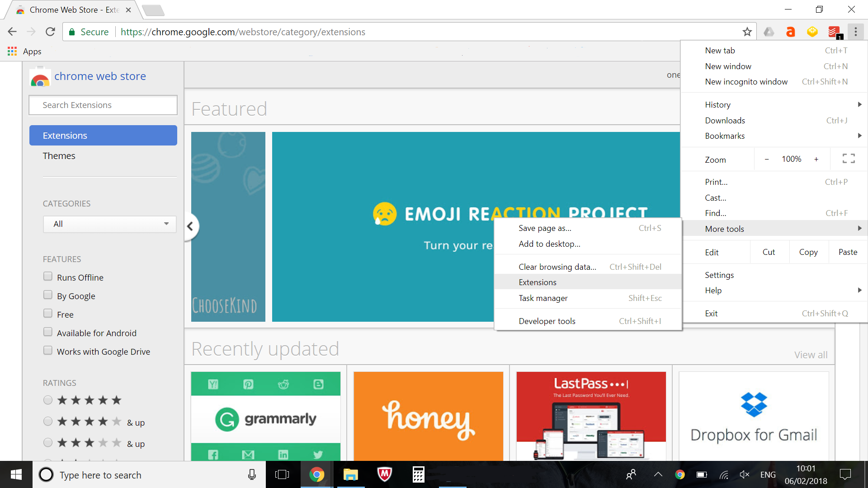The image size is (868, 488).
Task: Bookmark this page using the star icon
Action: pyautogui.click(x=747, y=32)
